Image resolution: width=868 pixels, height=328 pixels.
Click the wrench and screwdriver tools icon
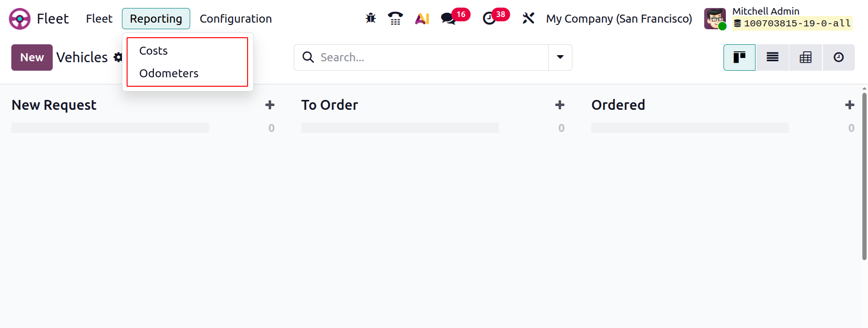[528, 18]
